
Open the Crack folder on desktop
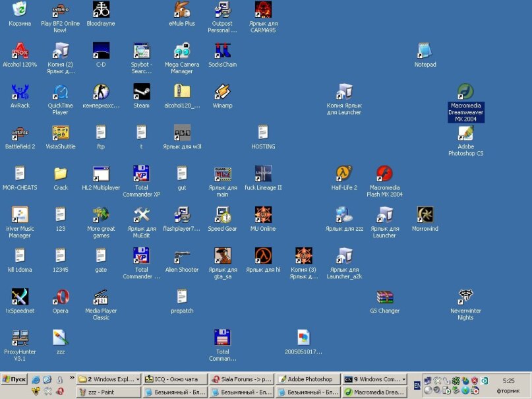click(x=61, y=174)
